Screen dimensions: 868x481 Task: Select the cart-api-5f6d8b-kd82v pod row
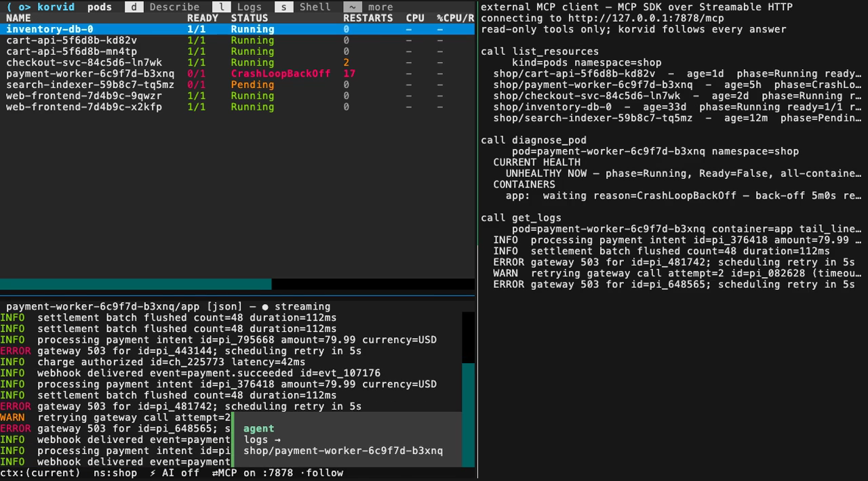237,41
